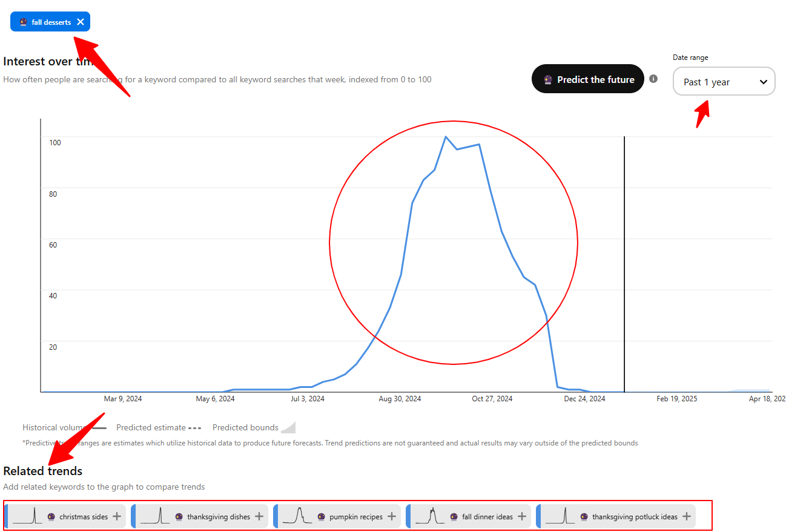Click the Predicted estimate legend entry
This screenshot has width=786, height=532.
pos(159,427)
